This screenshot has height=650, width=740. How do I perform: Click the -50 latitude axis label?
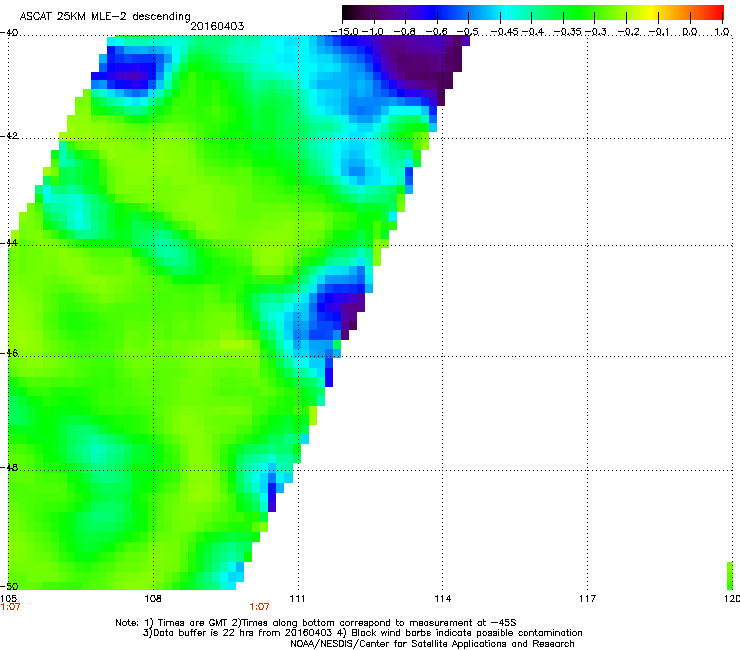(x=9, y=587)
